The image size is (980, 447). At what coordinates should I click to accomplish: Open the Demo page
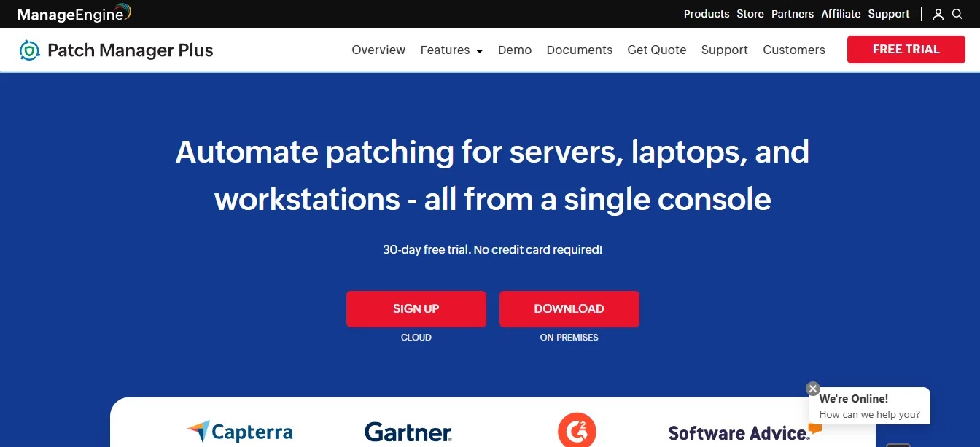pos(515,50)
